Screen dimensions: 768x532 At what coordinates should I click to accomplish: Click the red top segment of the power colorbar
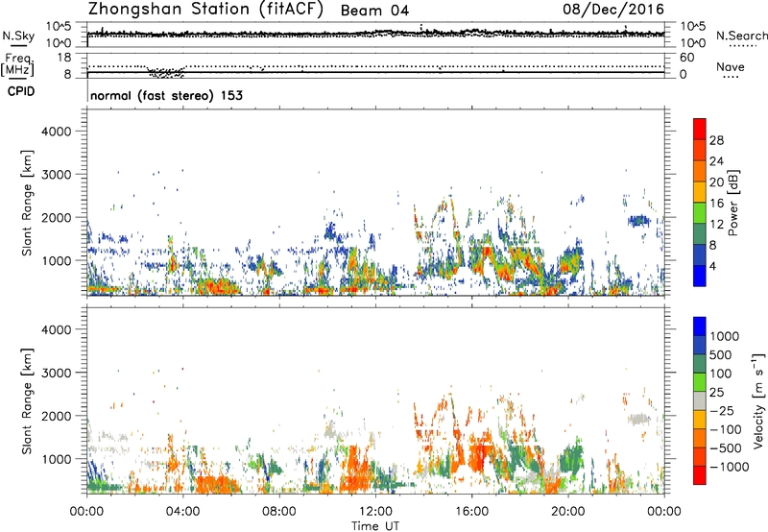(x=700, y=129)
